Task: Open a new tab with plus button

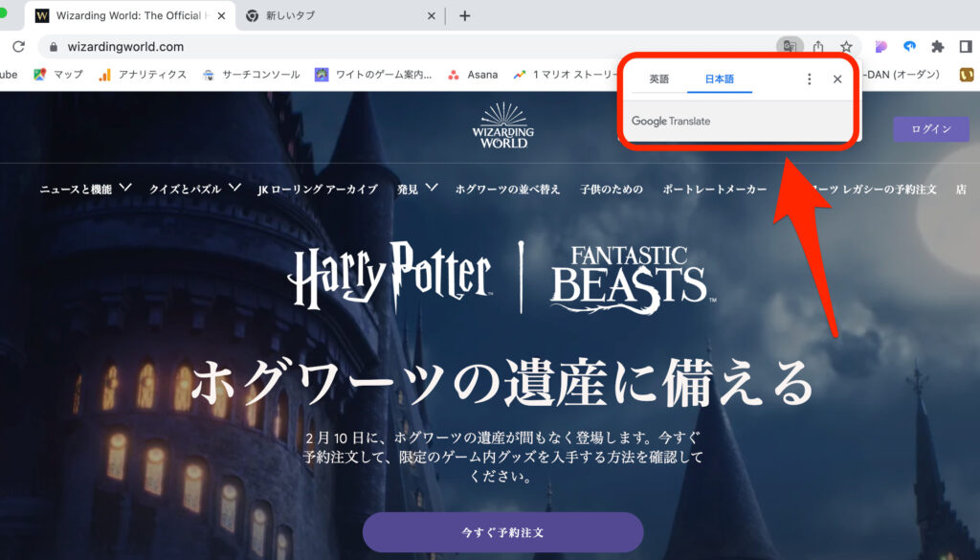Action: tap(464, 15)
